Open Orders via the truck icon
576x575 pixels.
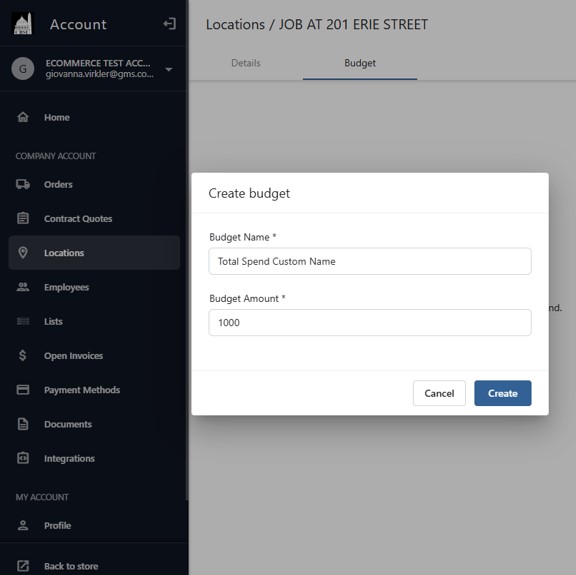point(23,184)
